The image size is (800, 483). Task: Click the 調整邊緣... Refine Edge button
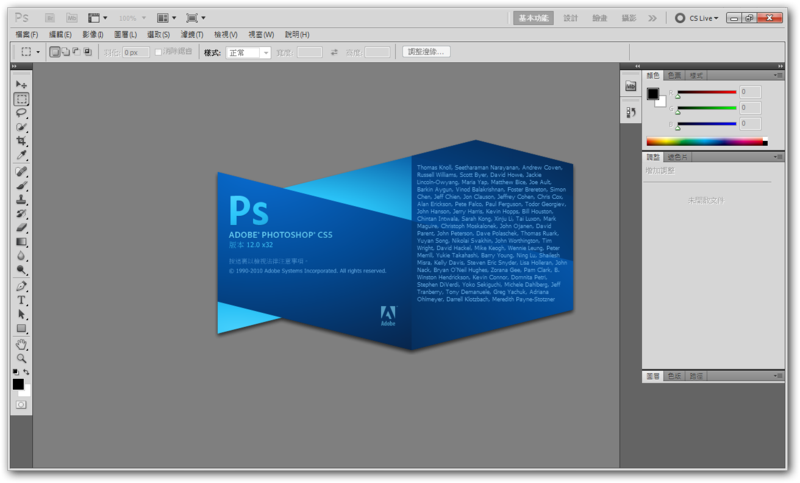[x=426, y=52]
